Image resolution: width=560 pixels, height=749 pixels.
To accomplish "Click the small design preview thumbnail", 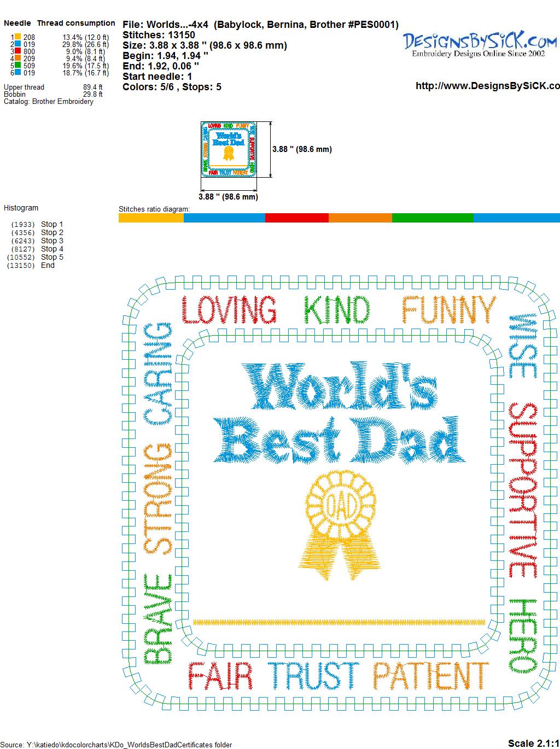I will coord(230,149).
